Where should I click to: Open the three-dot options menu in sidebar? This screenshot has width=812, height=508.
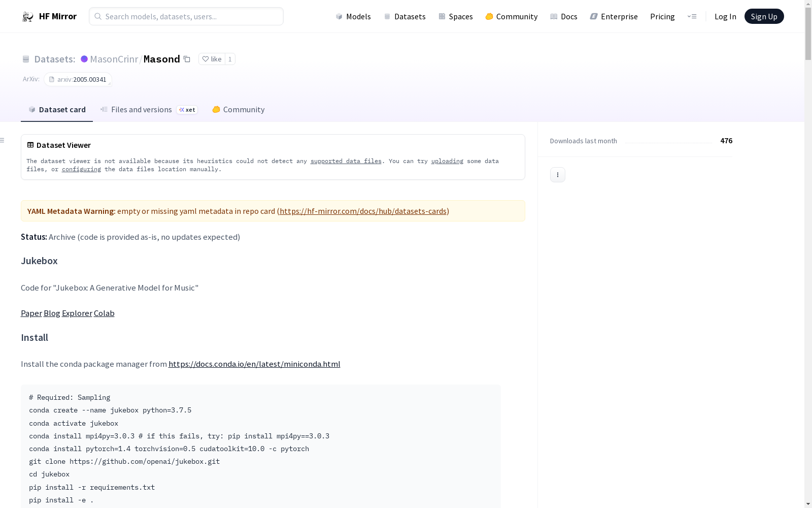click(558, 175)
